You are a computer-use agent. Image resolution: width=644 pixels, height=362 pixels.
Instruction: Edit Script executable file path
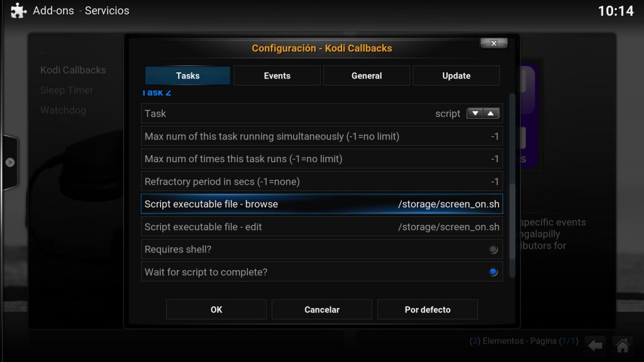tap(321, 227)
